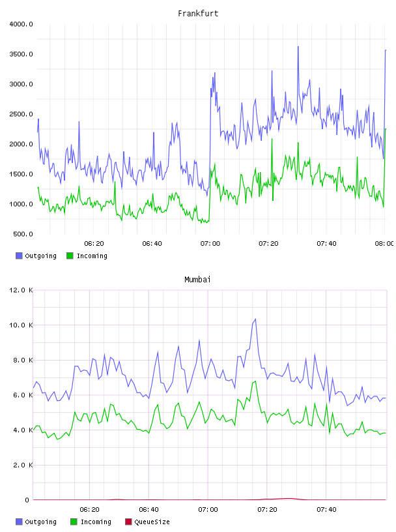Click the 08:00 time label on Frankfurt chart
This screenshot has height=532, width=396.
[384, 244]
